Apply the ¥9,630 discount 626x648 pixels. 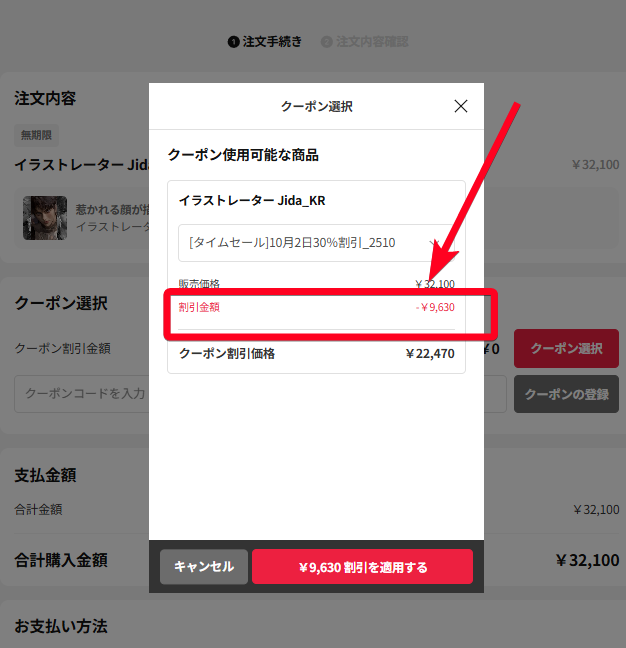click(362, 567)
